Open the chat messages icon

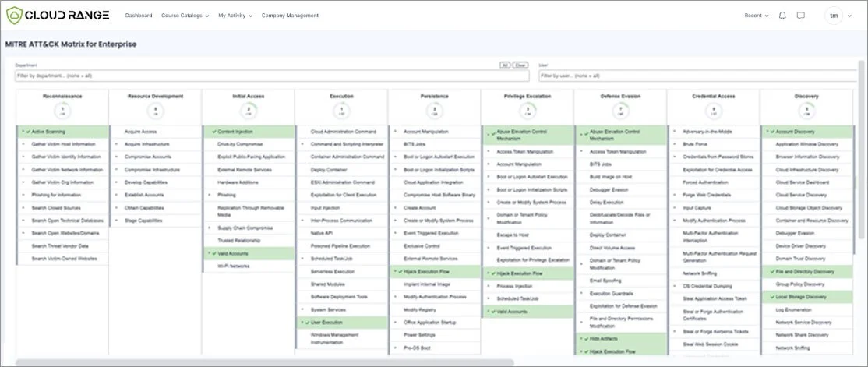point(800,16)
